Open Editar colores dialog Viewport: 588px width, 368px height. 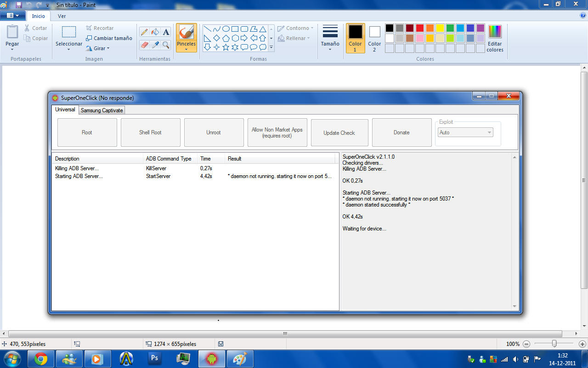click(x=495, y=39)
